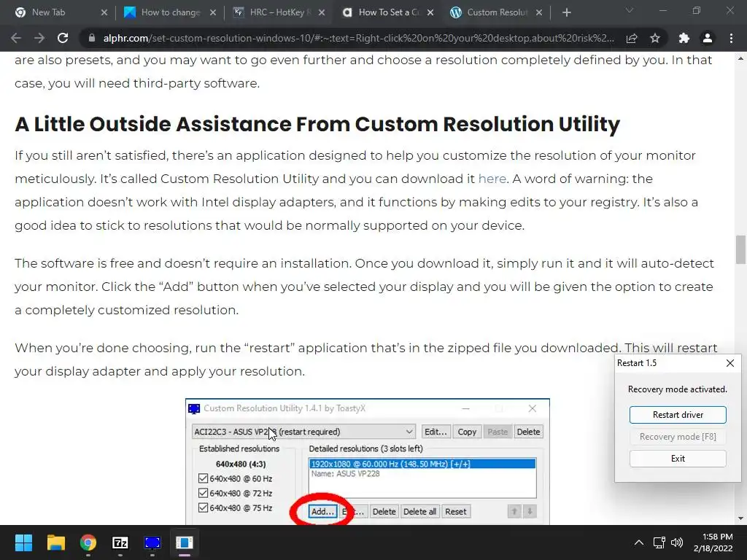Click the address bar URL field
747x560 pixels.
click(x=358, y=38)
